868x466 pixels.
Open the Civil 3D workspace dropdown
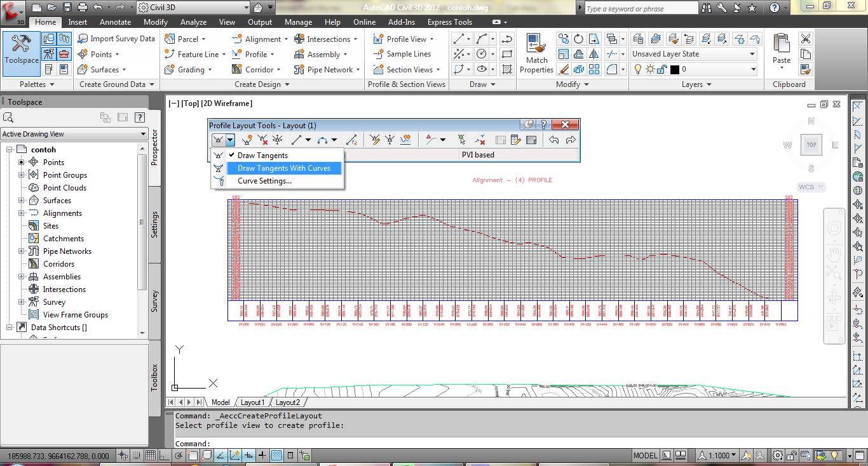pos(194,8)
